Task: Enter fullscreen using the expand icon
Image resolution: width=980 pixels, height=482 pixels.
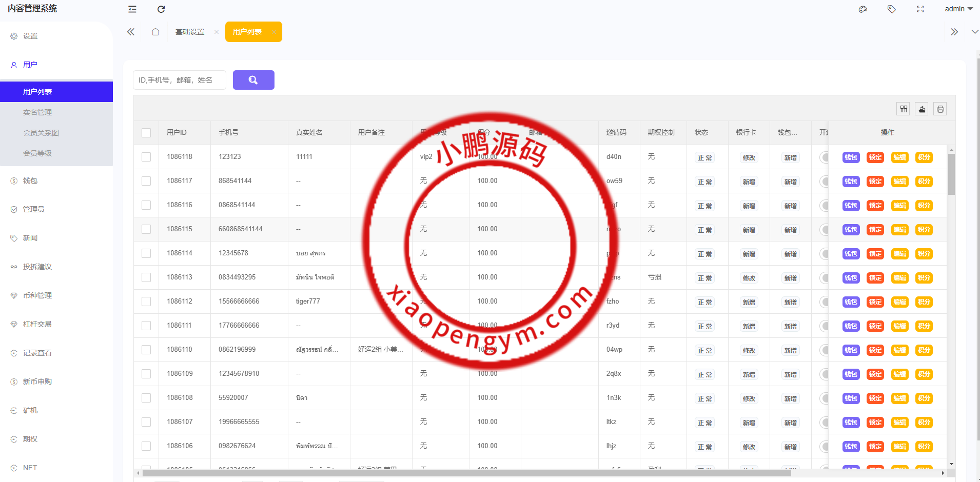Action: pyautogui.click(x=920, y=9)
